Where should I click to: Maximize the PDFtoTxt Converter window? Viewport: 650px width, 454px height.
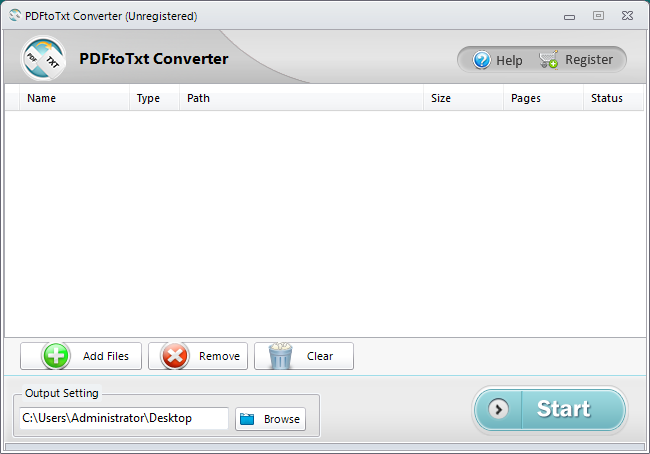click(x=598, y=16)
